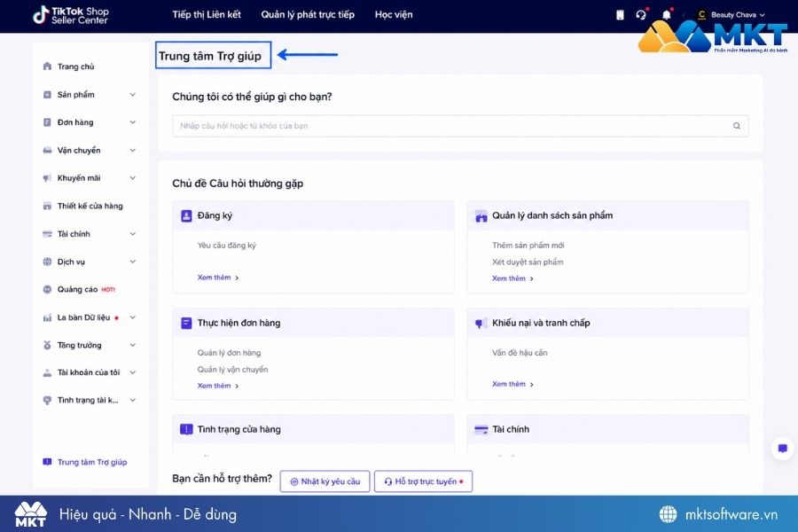Open Quản lý vận chuyển topic
The width and height of the screenshot is (798, 532).
[232, 370]
